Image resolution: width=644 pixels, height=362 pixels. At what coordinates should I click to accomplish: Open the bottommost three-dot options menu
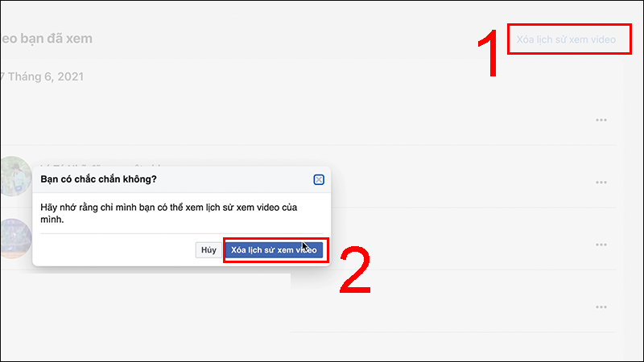[x=601, y=307]
